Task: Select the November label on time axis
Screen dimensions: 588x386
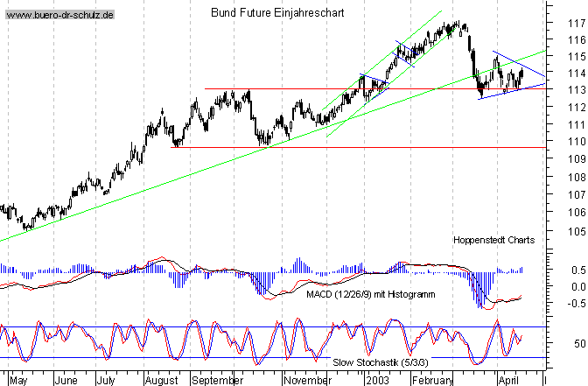Action: click(x=307, y=381)
